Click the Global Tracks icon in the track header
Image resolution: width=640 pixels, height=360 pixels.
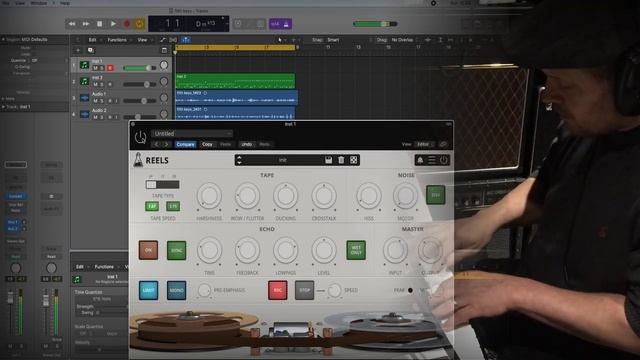point(164,50)
